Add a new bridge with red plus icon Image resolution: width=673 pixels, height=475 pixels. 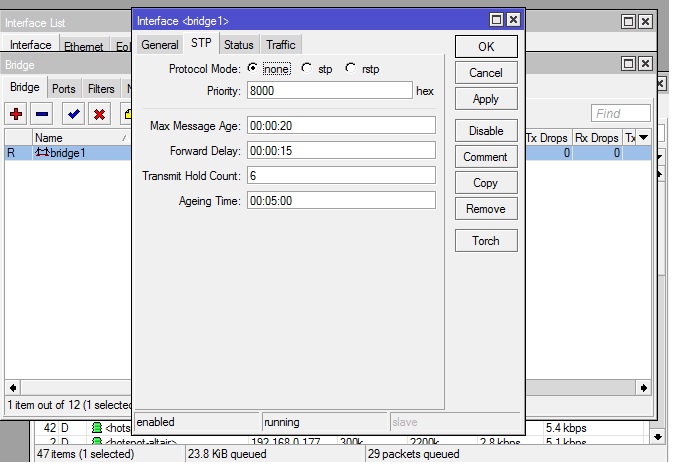(x=16, y=114)
